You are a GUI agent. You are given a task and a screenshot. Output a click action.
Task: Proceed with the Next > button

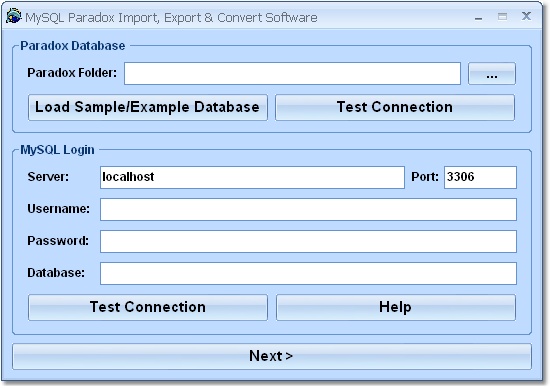(272, 356)
